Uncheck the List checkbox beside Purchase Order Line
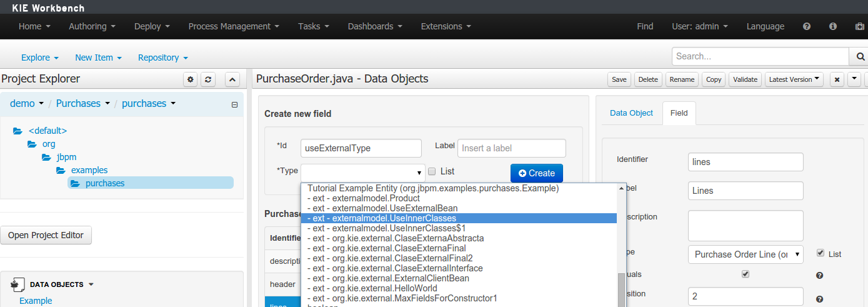Screen dimensions: 868x307 pyautogui.click(x=821, y=253)
